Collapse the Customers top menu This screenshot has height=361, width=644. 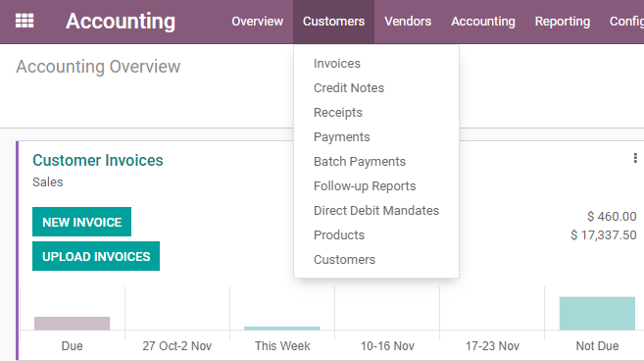click(x=333, y=22)
